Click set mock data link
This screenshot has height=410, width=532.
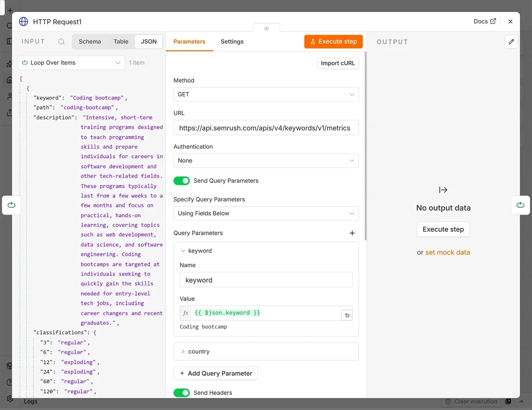pyautogui.click(x=447, y=252)
